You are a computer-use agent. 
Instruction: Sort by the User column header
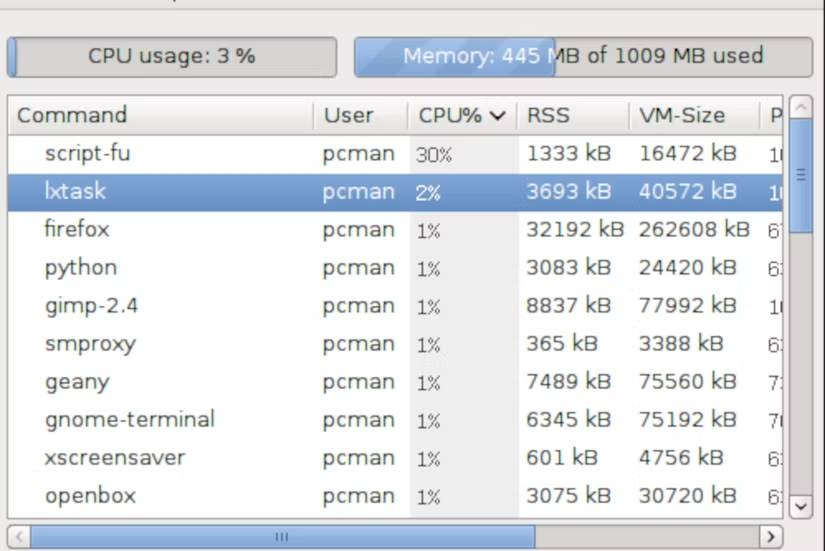pyautogui.click(x=361, y=115)
